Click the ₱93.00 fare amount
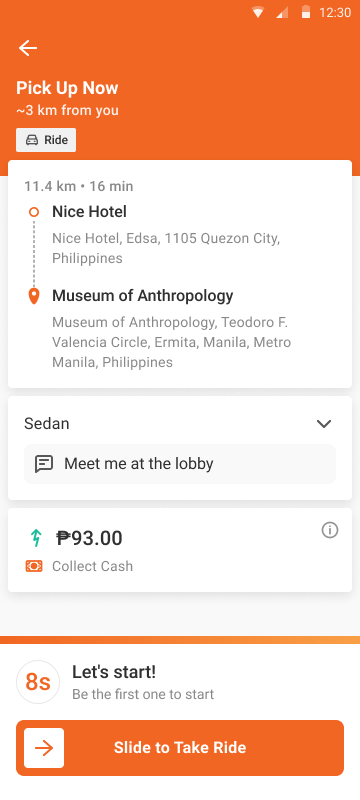 pyautogui.click(x=89, y=538)
